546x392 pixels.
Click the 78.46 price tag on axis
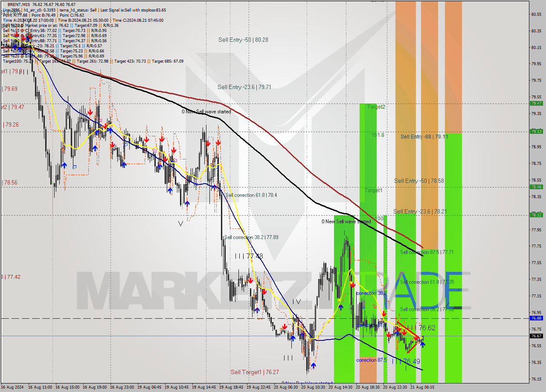click(x=536, y=187)
